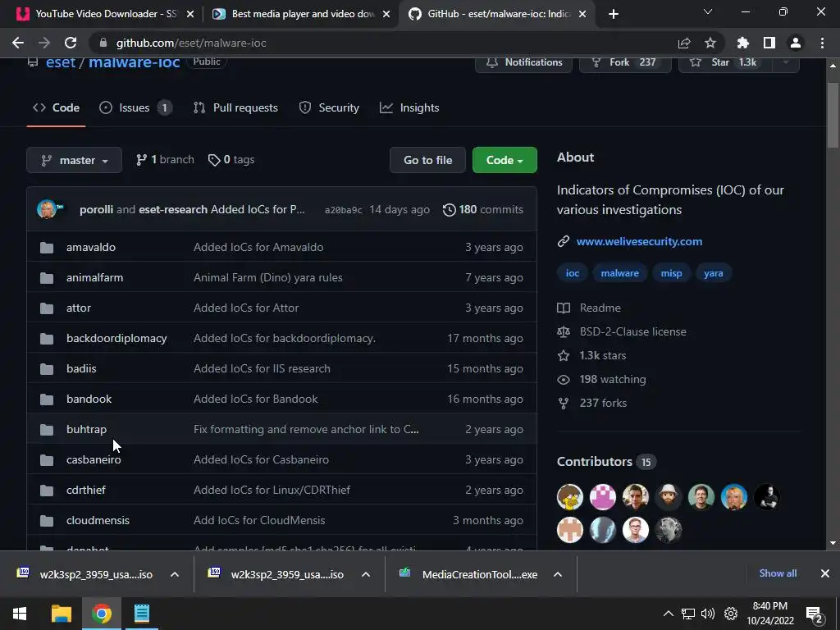The width and height of the screenshot is (840, 630).
Task: Open the buhtrap folder
Action: 86,429
